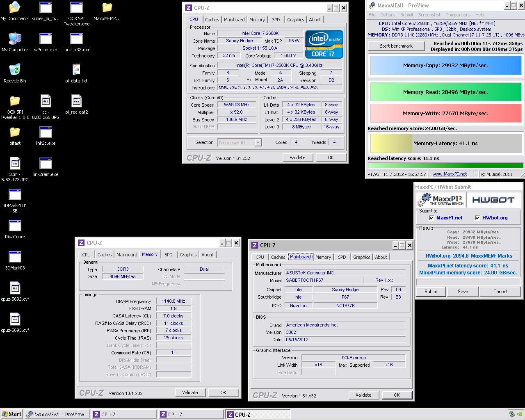Click OK in top CPU-Z window
This screenshot has width=525, height=420.
click(331, 157)
